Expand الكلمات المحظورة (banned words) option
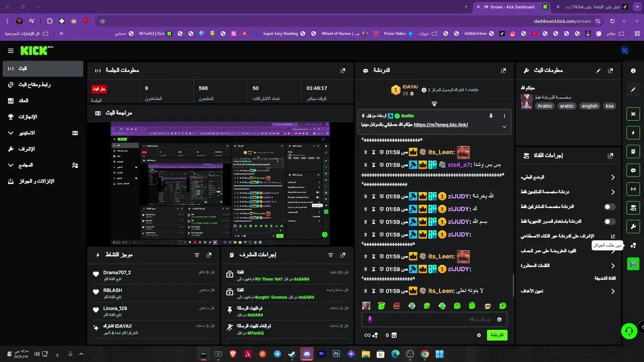 pyautogui.click(x=613, y=265)
